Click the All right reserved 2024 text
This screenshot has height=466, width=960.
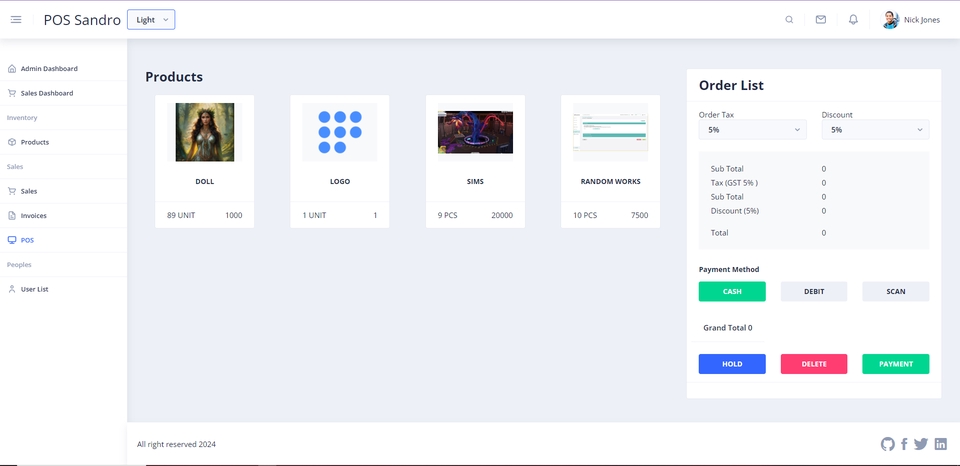click(x=176, y=445)
